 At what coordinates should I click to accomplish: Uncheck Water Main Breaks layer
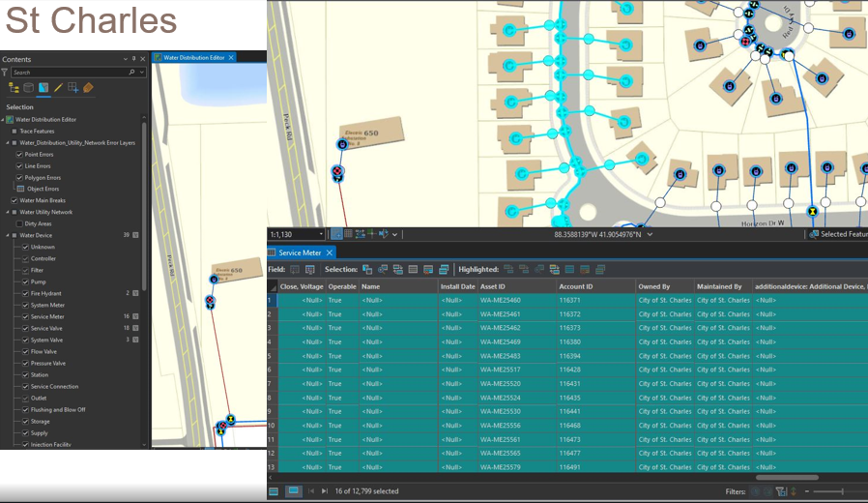pos(14,200)
